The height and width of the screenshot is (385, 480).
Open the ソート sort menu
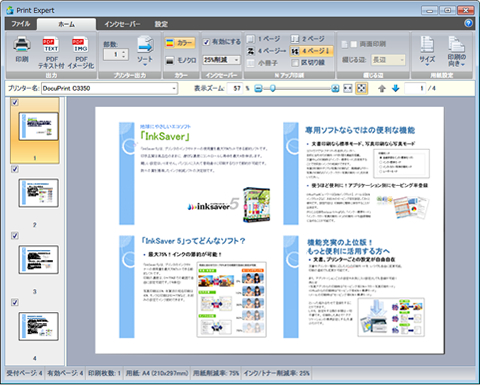pos(145,51)
